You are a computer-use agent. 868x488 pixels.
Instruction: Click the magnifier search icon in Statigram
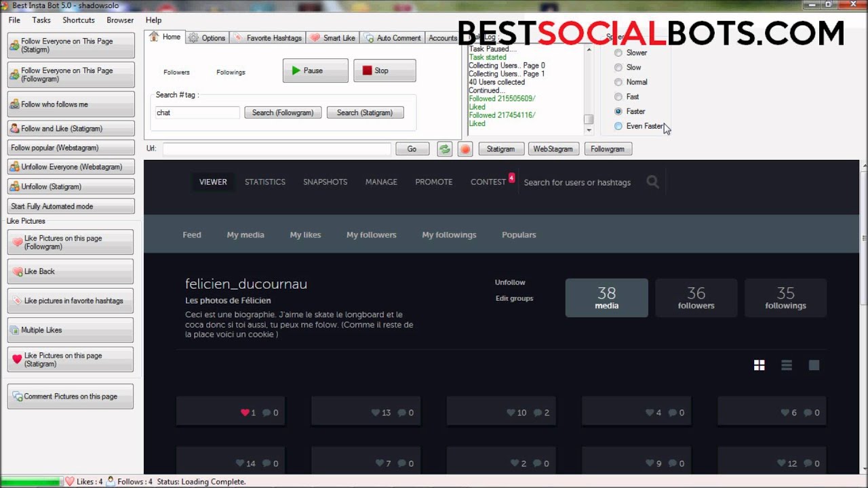[x=652, y=182]
